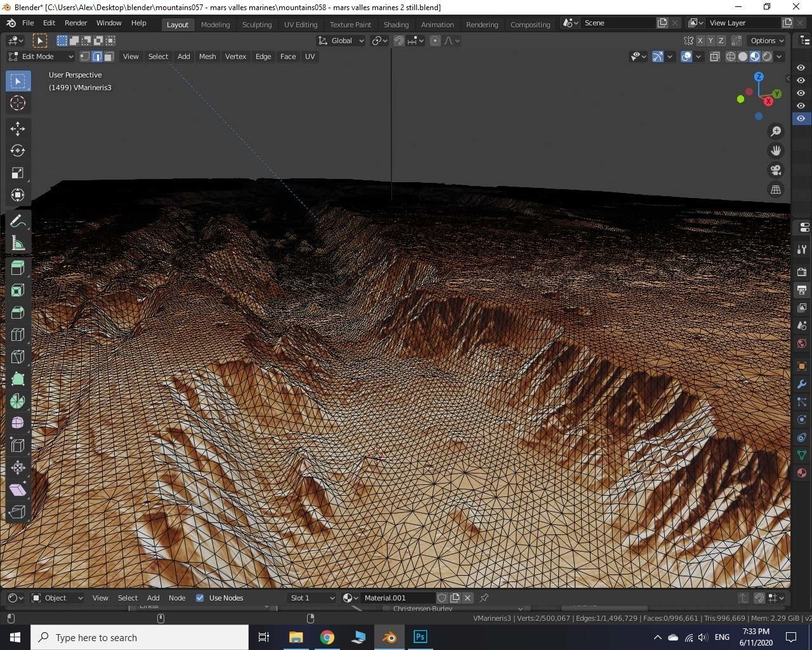Select the Scale tool
The image size is (812, 650).
click(x=18, y=173)
